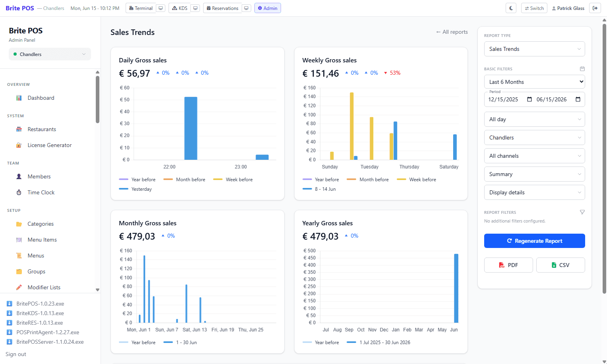The image size is (607, 364).
Task: Select the Admin tab
Action: [x=268, y=8]
